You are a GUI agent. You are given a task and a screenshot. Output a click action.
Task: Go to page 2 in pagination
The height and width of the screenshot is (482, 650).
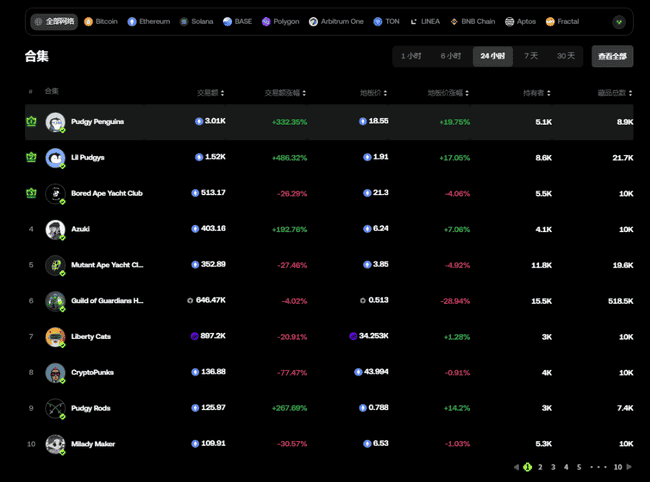click(x=540, y=467)
